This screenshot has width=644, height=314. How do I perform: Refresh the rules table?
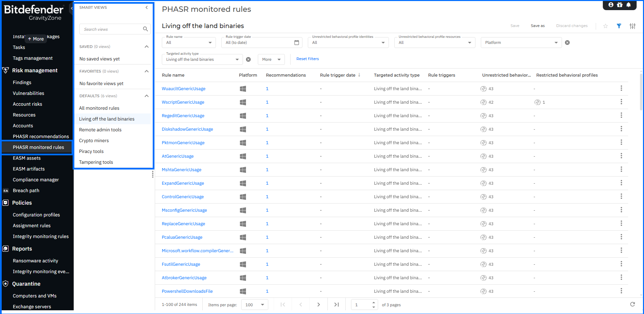632,305
